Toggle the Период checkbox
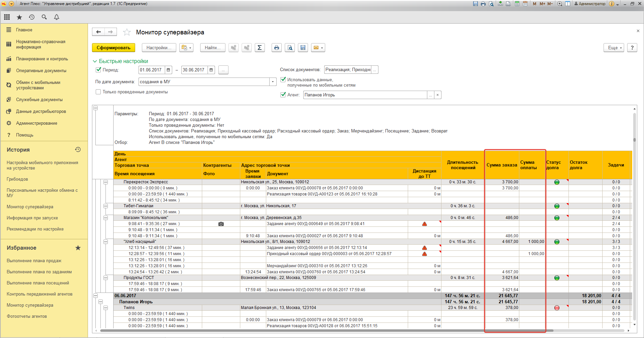The height and width of the screenshot is (338, 644). pos(98,70)
